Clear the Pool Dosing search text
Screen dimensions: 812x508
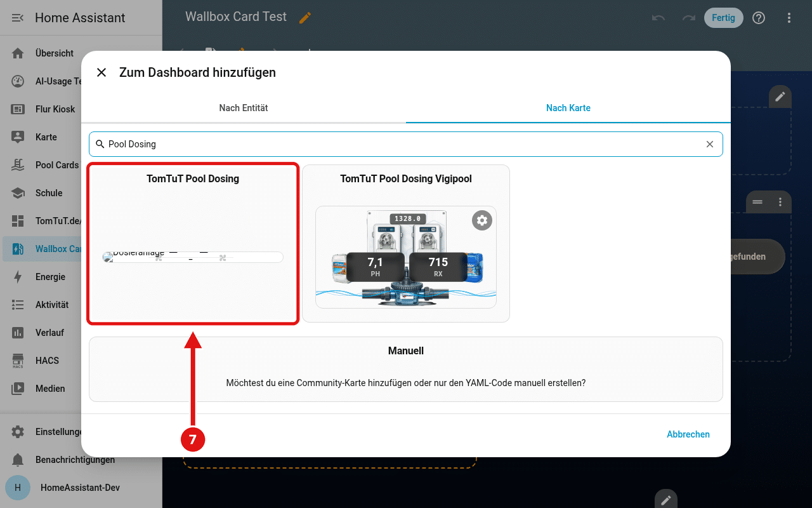(x=710, y=144)
